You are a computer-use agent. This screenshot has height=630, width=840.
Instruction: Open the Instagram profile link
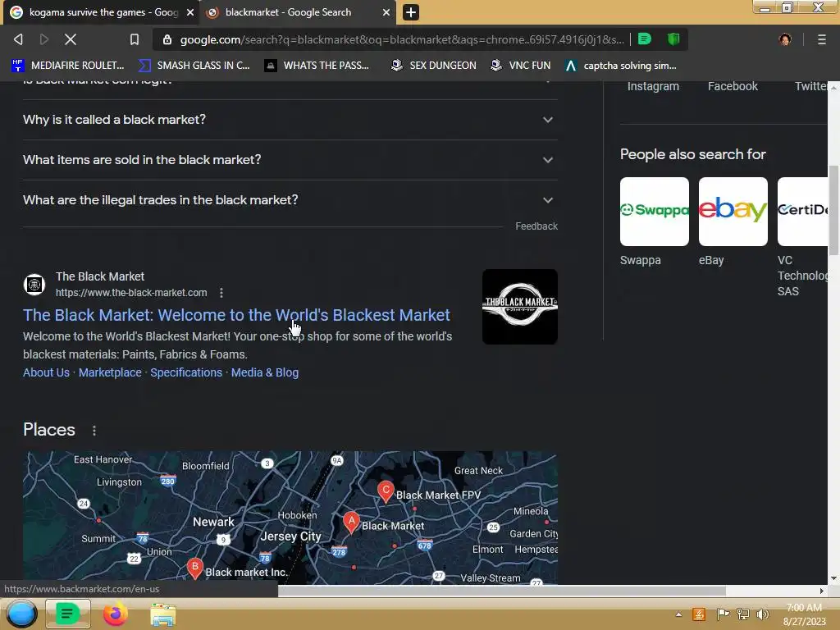[653, 86]
